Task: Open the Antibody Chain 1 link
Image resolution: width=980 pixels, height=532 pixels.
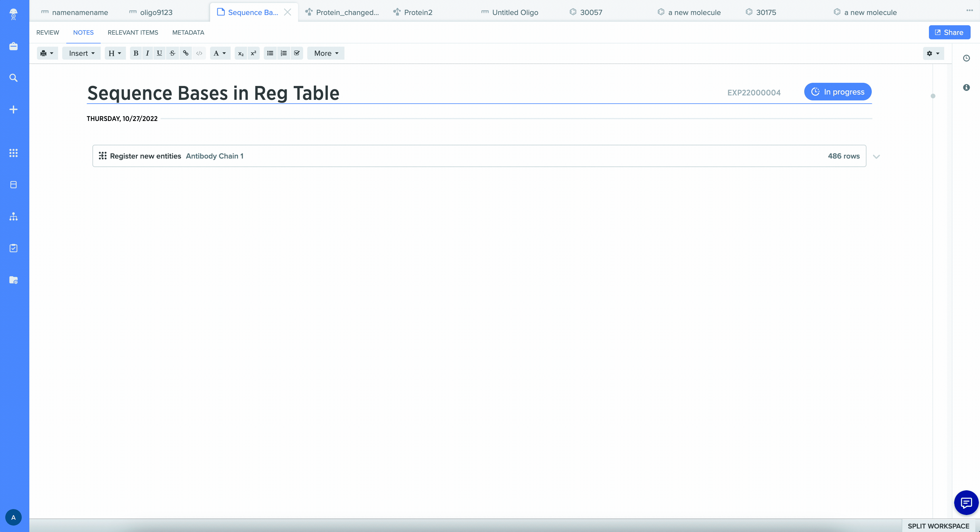Action: pos(214,156)
